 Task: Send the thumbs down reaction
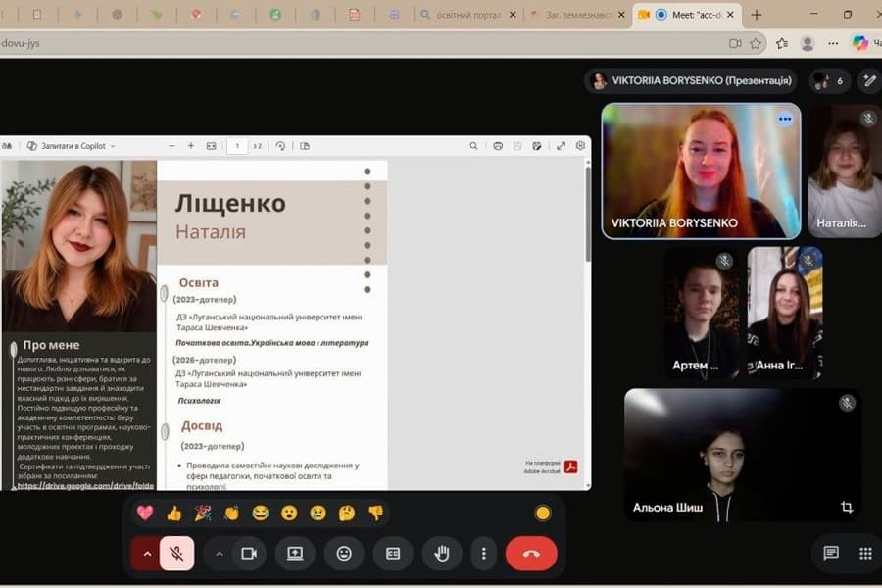(375, 514)
